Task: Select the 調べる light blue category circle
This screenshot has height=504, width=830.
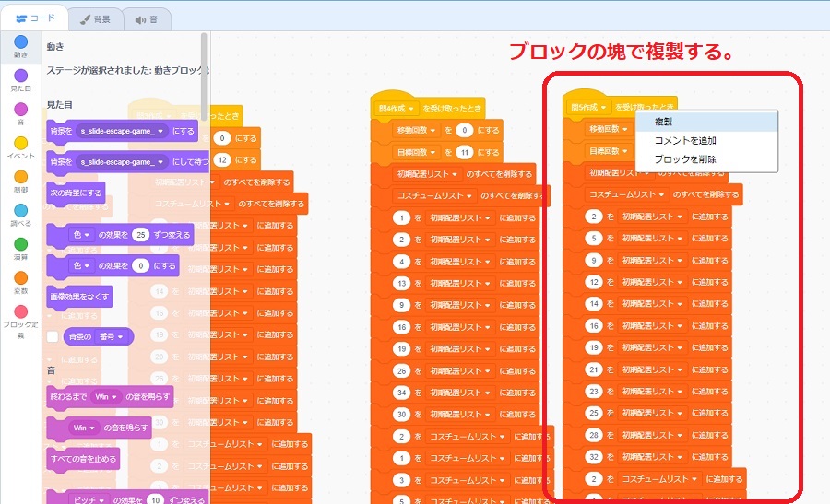Action: tap(20, 210)
